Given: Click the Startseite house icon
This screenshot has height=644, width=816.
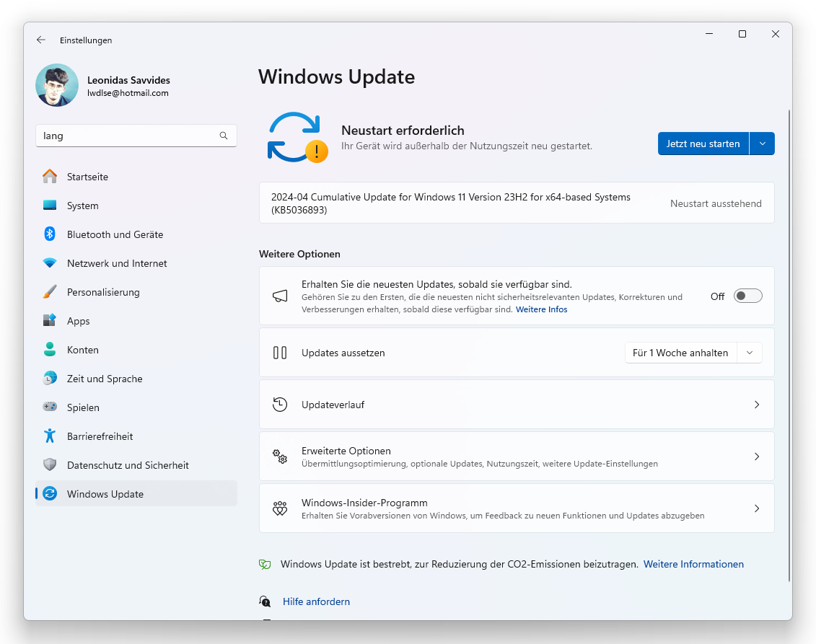Looking at the screenshot, I should pyautogui.click(x=50, y=177).
